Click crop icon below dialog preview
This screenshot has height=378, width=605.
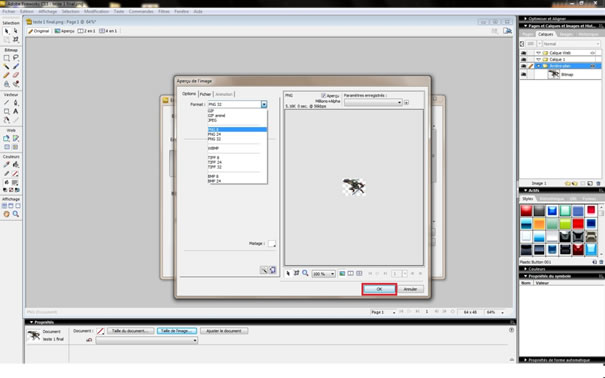[x=296, y=273]
